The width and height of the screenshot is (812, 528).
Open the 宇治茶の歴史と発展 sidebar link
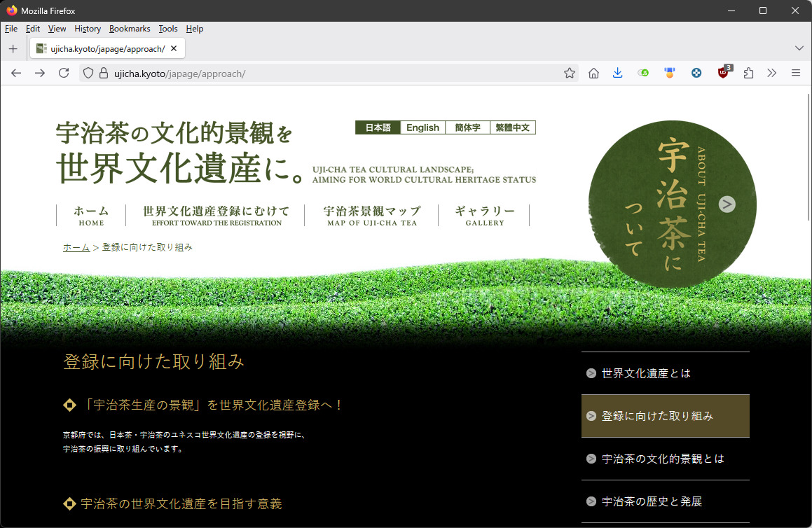pyautogui.click(x=652, y=501)
